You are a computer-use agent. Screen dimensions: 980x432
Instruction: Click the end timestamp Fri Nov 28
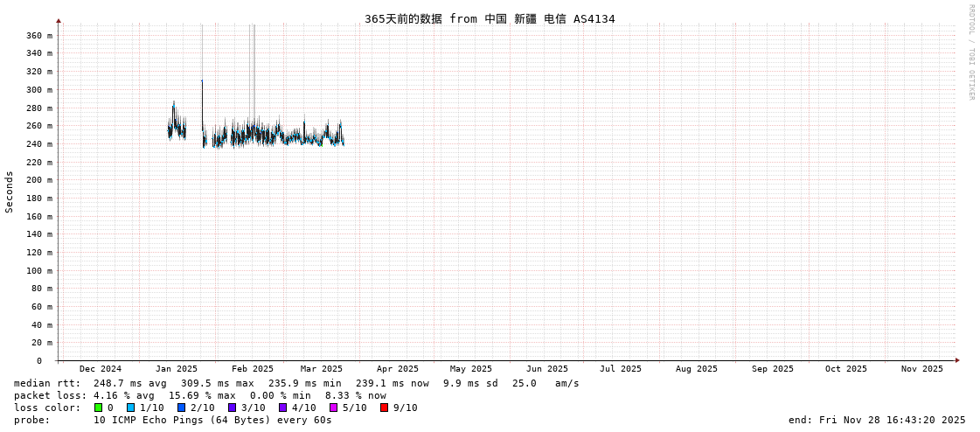point(877,420)
